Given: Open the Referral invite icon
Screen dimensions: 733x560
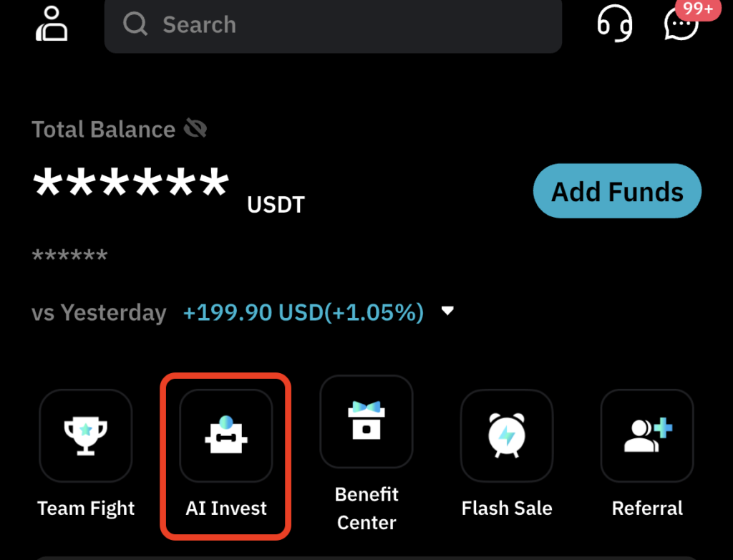Looking at the screenshot, I should [x=647, y=435].
